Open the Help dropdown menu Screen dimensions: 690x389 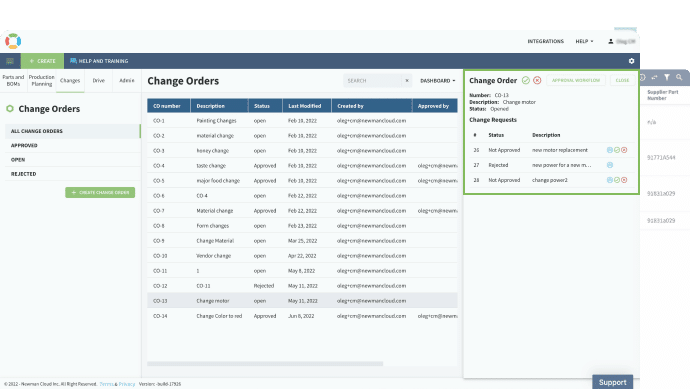584,41
